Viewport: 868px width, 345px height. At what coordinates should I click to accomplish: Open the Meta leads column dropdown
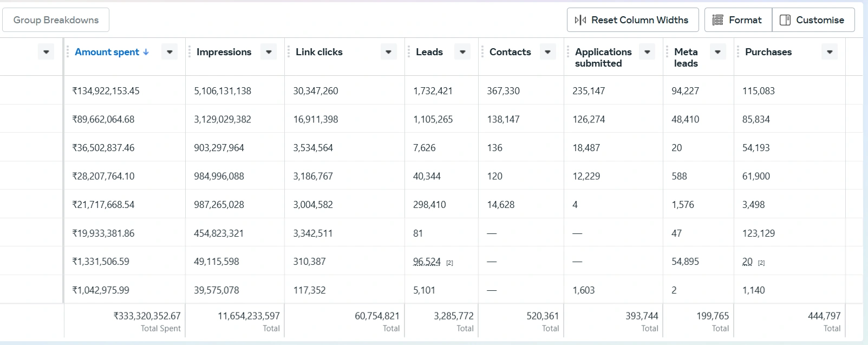tap(717, 52)
